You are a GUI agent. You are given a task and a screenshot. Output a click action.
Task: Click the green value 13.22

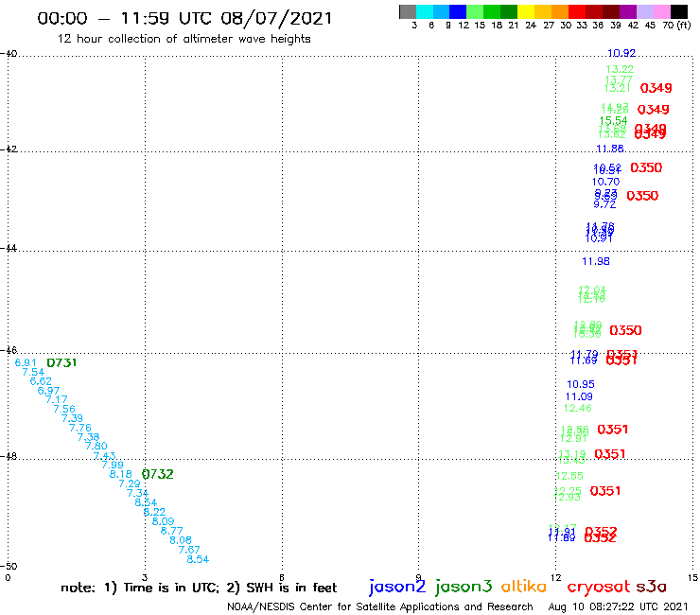point(620,69)
